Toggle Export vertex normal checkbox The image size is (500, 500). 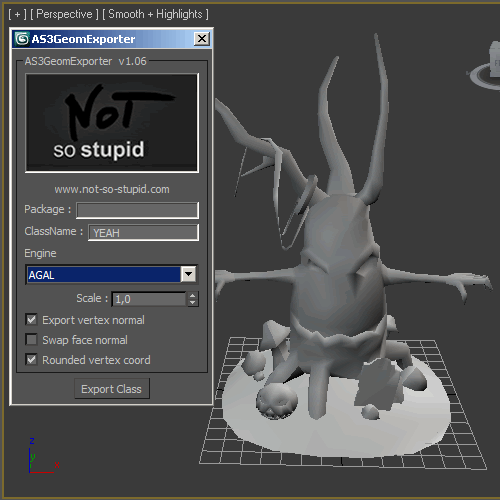(31, 320)
